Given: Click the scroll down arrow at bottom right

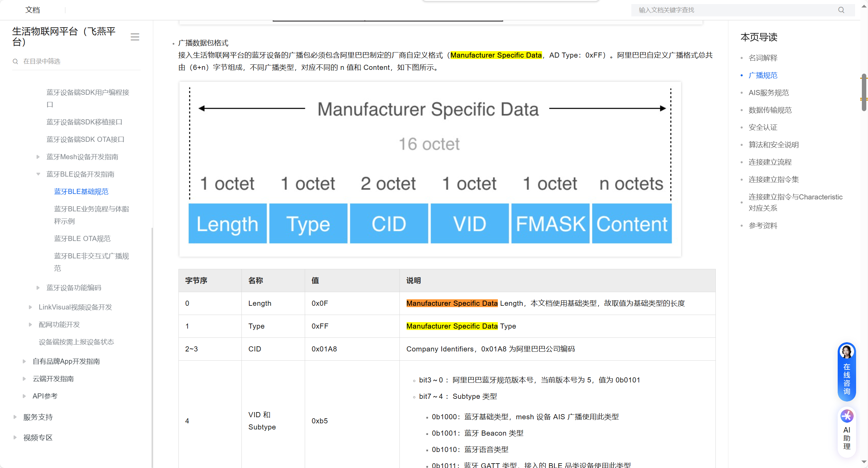Looking at the screenshot, I should point(864,462).
